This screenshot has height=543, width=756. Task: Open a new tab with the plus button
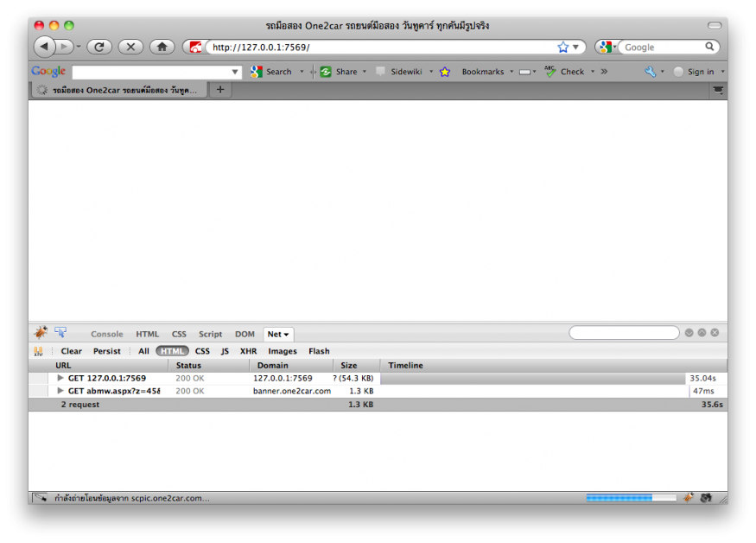(220, 89)
